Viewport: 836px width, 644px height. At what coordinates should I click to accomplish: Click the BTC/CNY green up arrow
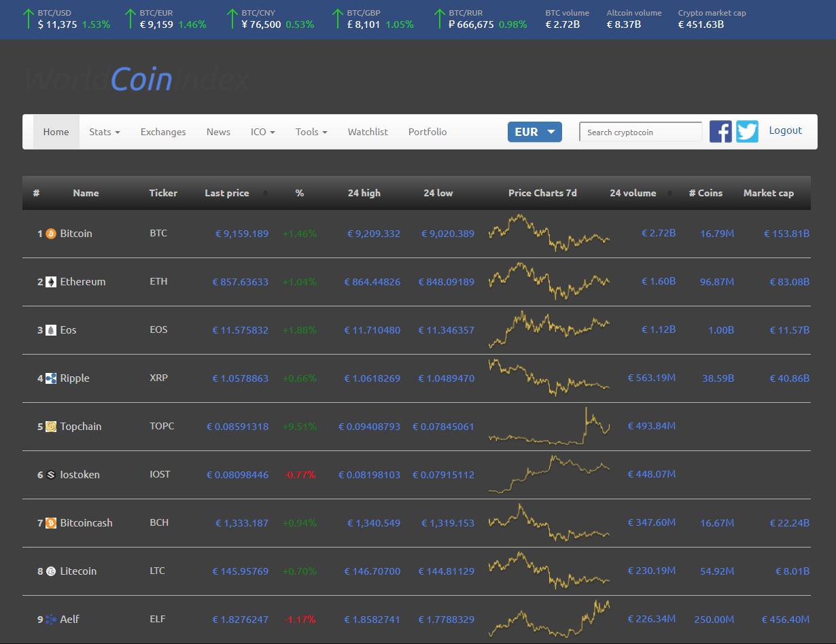click(232, 18)
